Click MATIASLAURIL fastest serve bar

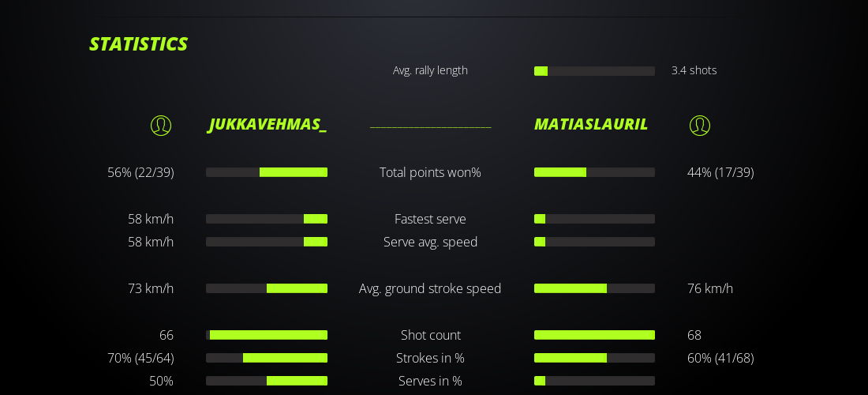[594, 219]
